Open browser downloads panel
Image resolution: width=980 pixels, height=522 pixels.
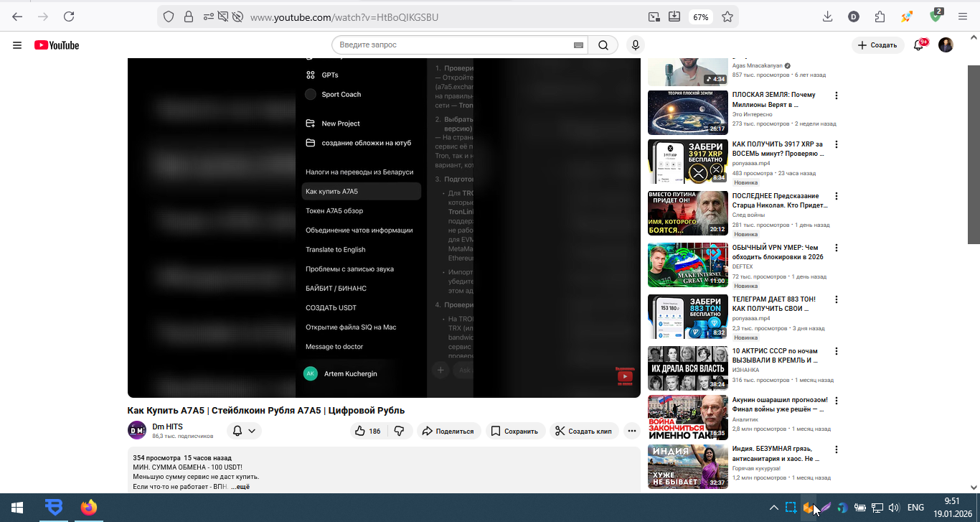pos(827,17)
